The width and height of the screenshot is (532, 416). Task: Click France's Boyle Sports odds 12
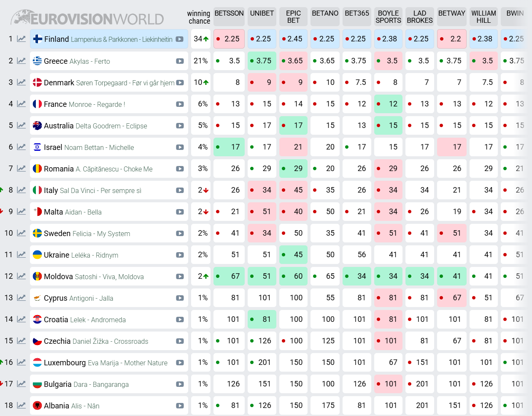388,104
